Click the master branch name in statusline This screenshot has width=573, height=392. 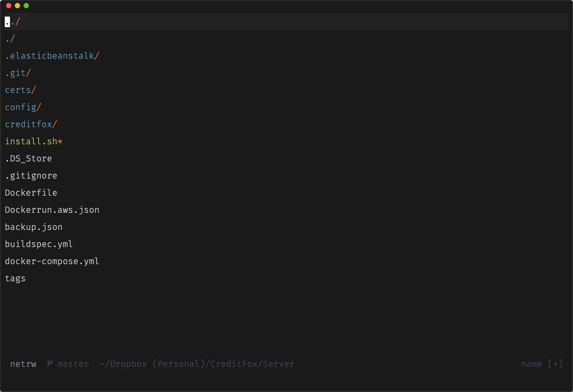73,364
